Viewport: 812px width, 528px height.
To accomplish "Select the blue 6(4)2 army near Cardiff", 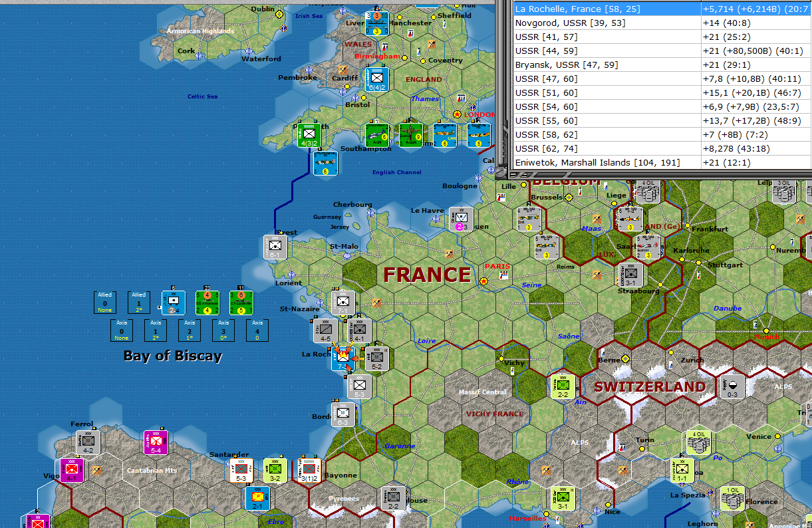I will (x=377, y=79).
